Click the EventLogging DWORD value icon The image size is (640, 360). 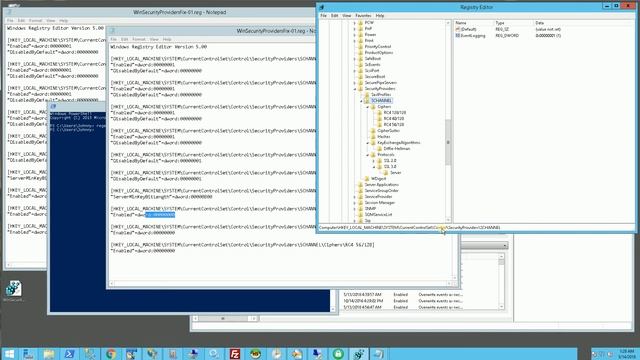[458, 36]
